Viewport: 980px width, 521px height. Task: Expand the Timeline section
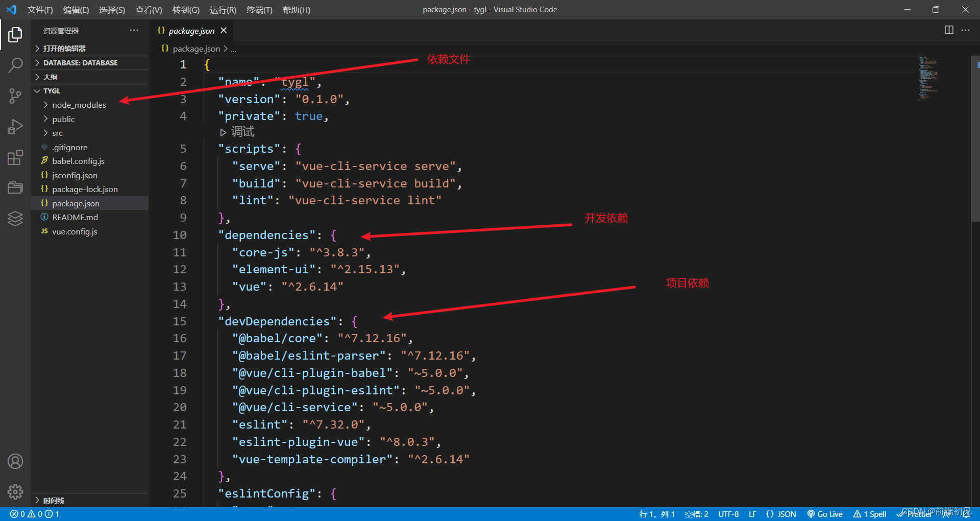[x=90, y=501]
